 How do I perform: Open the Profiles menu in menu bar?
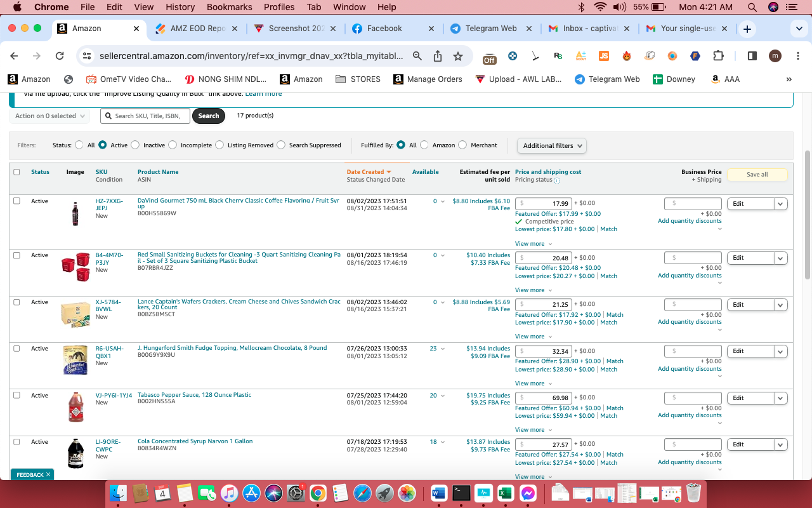pos(279,7)
